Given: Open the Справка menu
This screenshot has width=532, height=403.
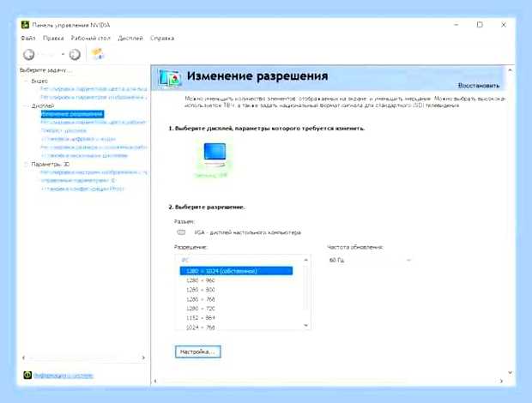Looking at the screenshot, I should pos(162,38).
